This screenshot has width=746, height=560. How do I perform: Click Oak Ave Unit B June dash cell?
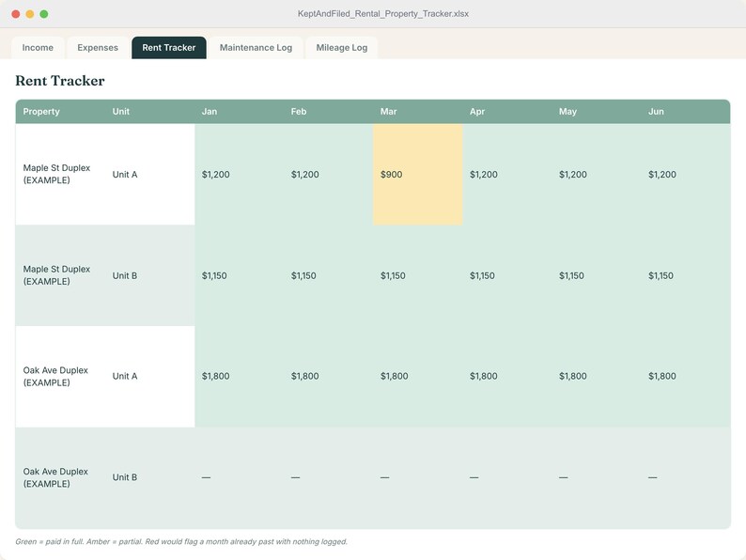pyautogui.click(x=686, y=477)
